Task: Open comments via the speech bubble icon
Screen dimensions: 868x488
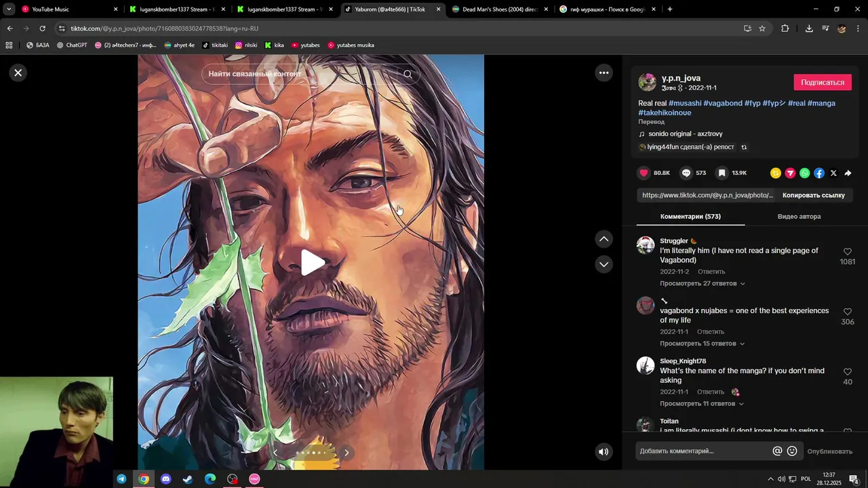Action: [686, 173]
